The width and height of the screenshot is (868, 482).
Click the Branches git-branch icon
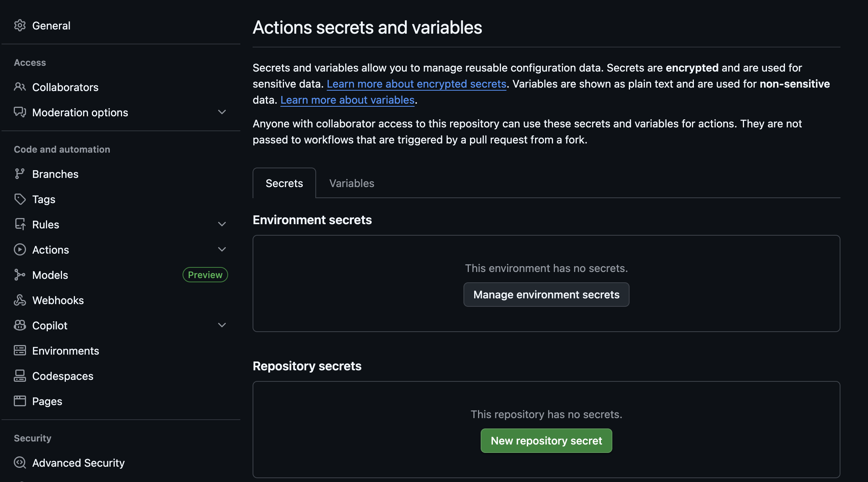click(20, 174)
